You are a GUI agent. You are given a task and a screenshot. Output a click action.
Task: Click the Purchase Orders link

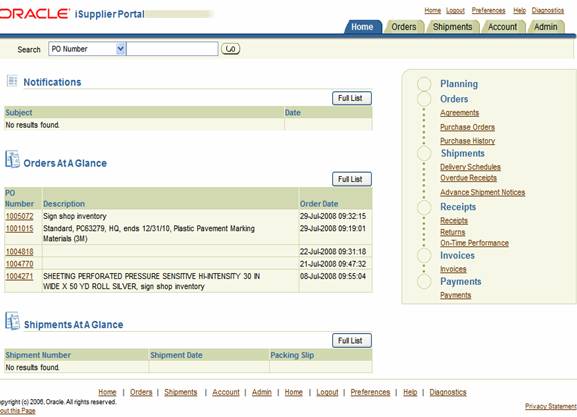[467, 127]
